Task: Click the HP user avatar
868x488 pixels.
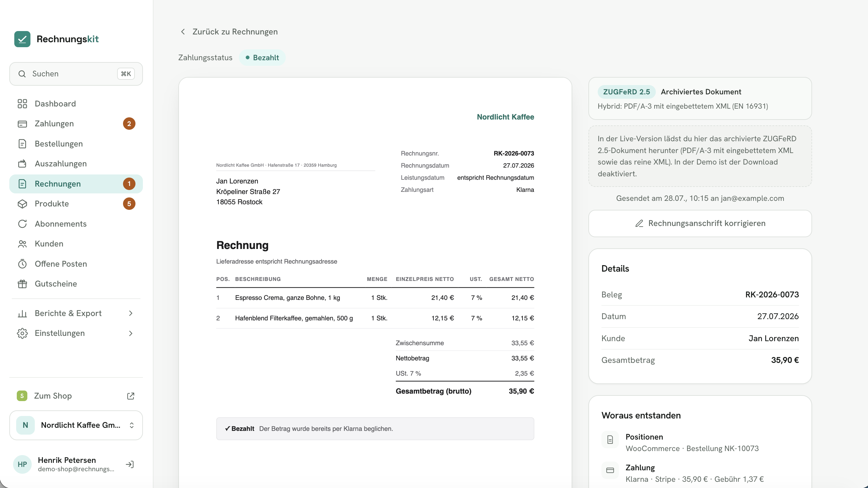Action: [x=22, y=464]
